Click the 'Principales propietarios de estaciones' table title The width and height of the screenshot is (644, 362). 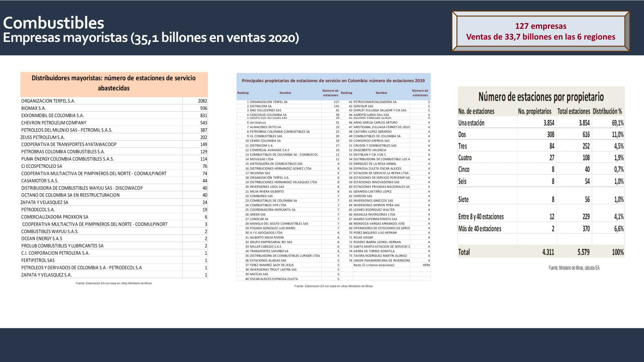point(333,81)
